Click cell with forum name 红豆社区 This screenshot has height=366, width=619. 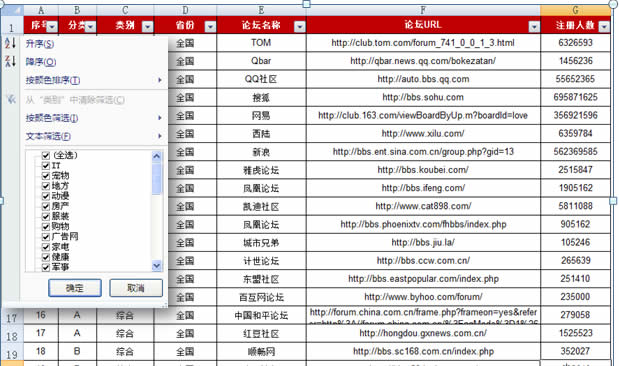point(261,334)
